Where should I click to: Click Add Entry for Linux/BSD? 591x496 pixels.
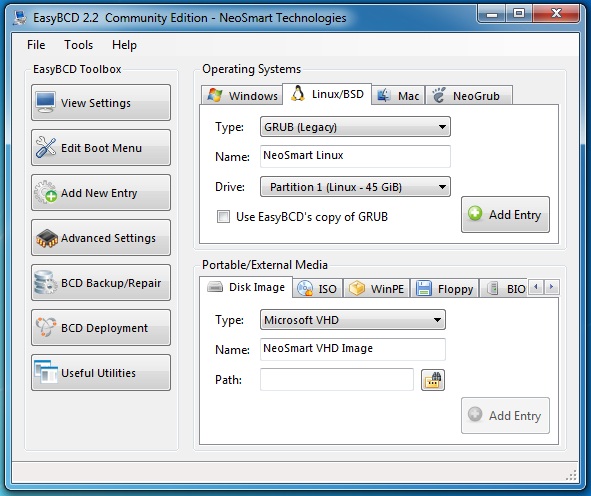(505, 214)
